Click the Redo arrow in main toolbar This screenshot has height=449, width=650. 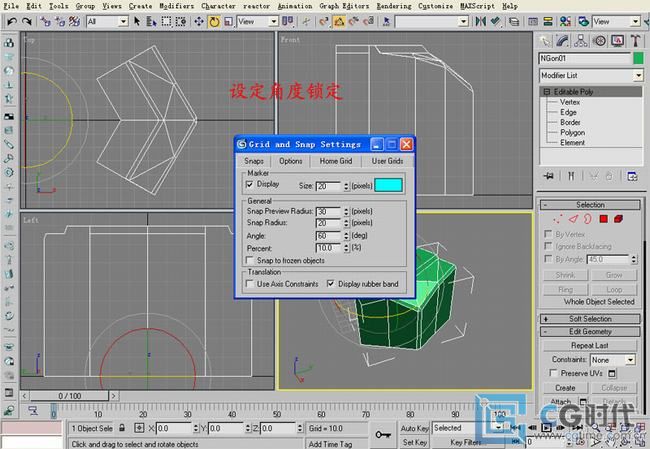pyautogui.click(x=27, y=21)
